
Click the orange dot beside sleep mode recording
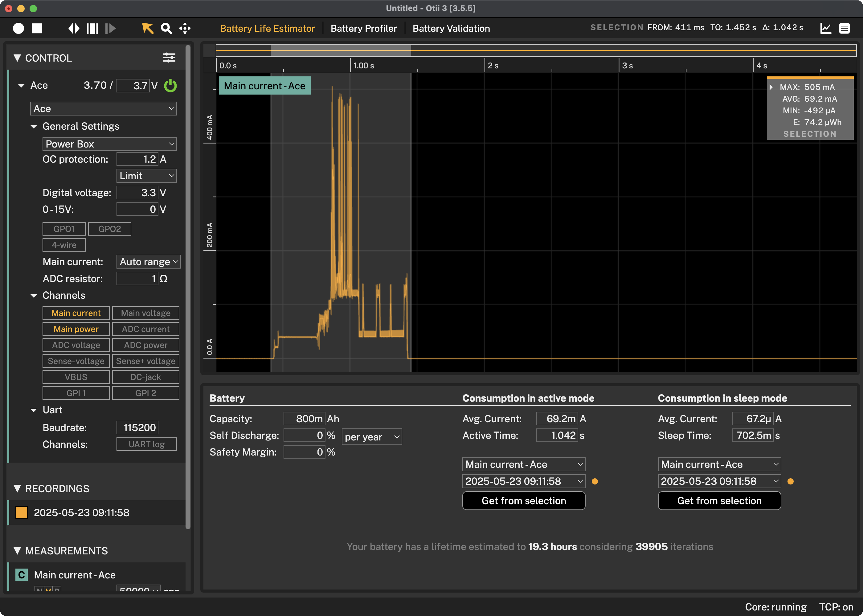791,481
